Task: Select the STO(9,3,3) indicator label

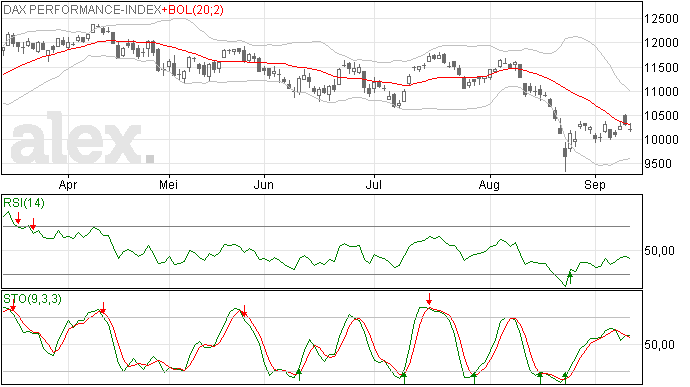Action: coord(32,299)
